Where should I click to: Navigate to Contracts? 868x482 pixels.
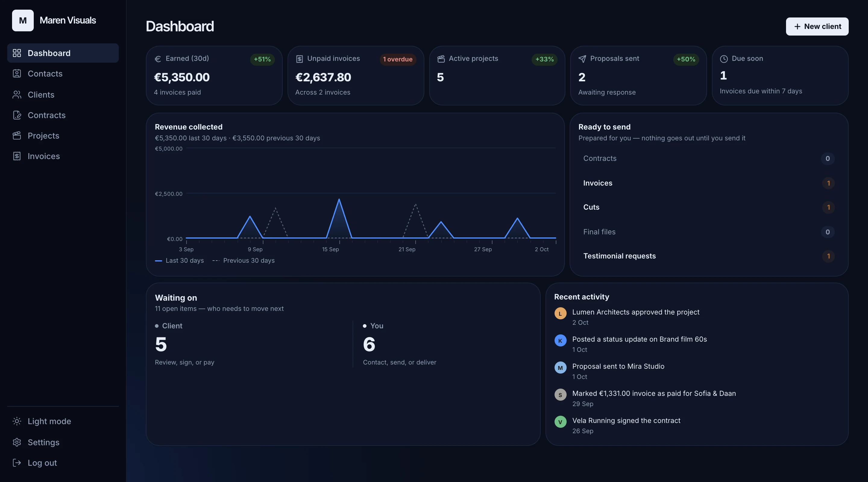[63, 115]
